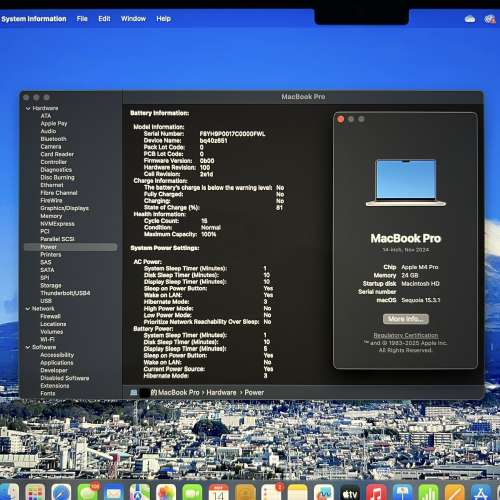
Task: Open the Regulatory Certification link
Action: click(406, 335)
